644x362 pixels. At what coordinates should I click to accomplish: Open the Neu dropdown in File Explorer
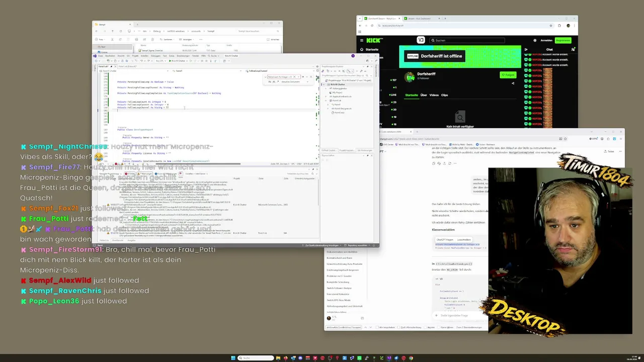click(x=100, y=39)
